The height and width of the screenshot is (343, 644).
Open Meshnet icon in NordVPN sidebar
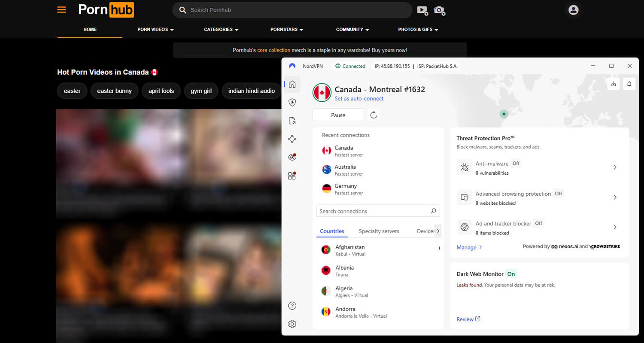292,139
